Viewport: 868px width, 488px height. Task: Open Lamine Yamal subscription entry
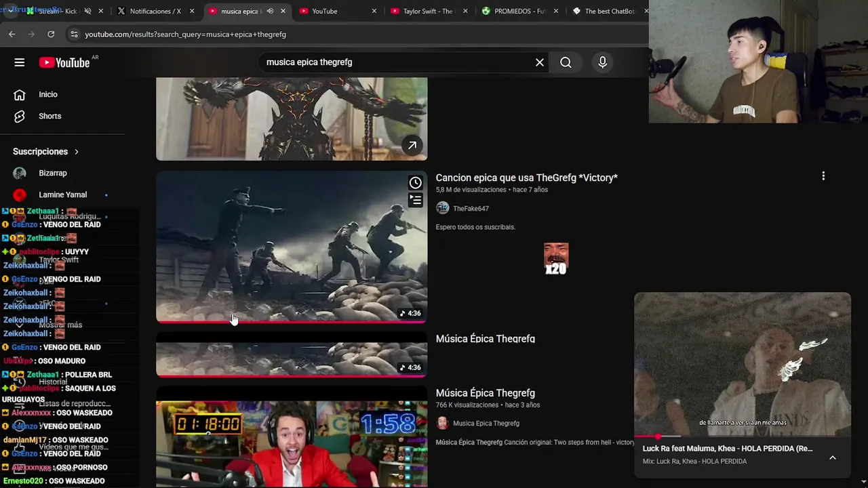[x=62, y=195]
